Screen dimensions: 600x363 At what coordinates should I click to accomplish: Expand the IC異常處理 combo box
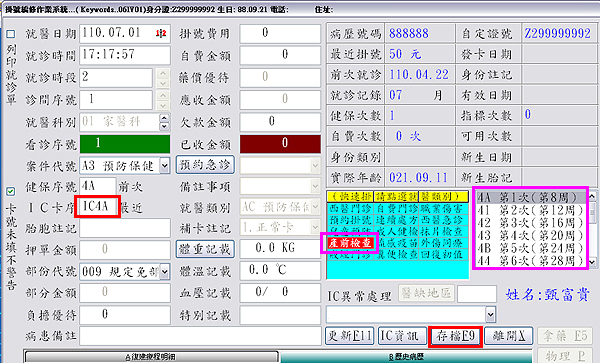pos(491,315)
